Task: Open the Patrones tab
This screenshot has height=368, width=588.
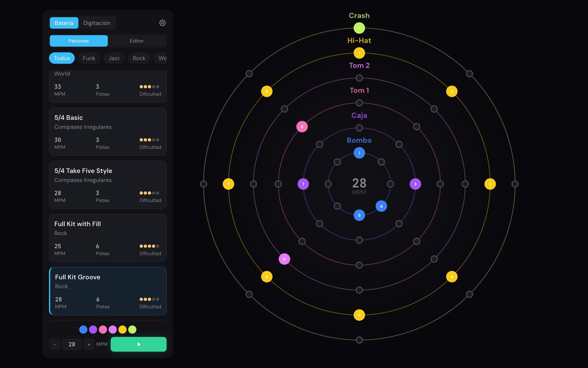Action: coord(79,41)
